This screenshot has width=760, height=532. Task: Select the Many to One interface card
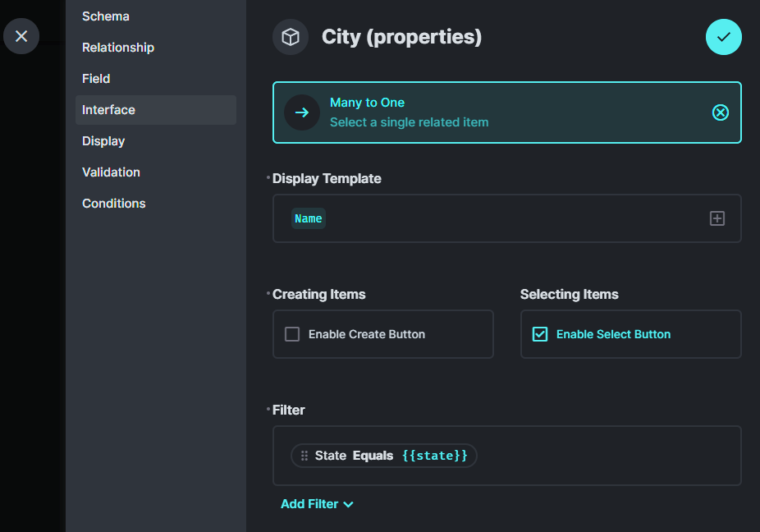click(506, 112)
